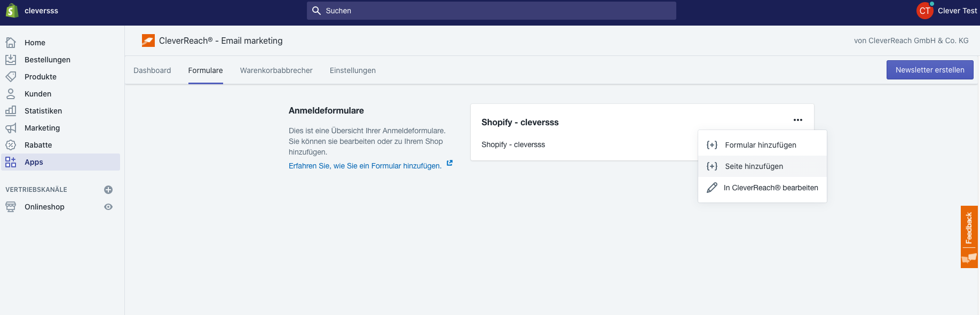The width and height of the screenshot is (980, 315).
Task: Click the Marketing megaphone icon
Action: 11,128
